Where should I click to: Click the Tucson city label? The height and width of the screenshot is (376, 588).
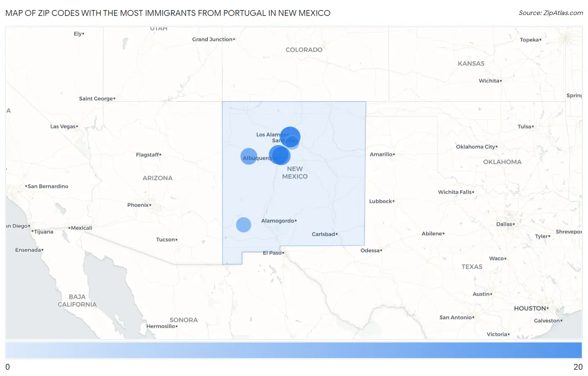166,240
